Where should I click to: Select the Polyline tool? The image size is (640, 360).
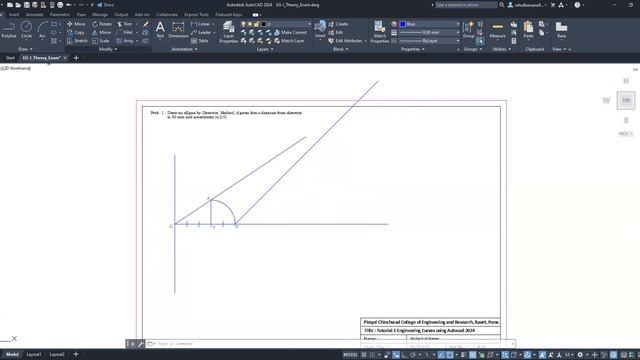pyautogui.click(x=9, y=30)
